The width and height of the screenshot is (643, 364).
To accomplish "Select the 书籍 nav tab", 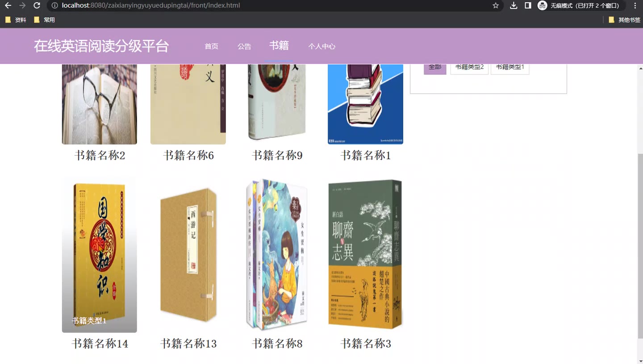I will tap(279, 45).
